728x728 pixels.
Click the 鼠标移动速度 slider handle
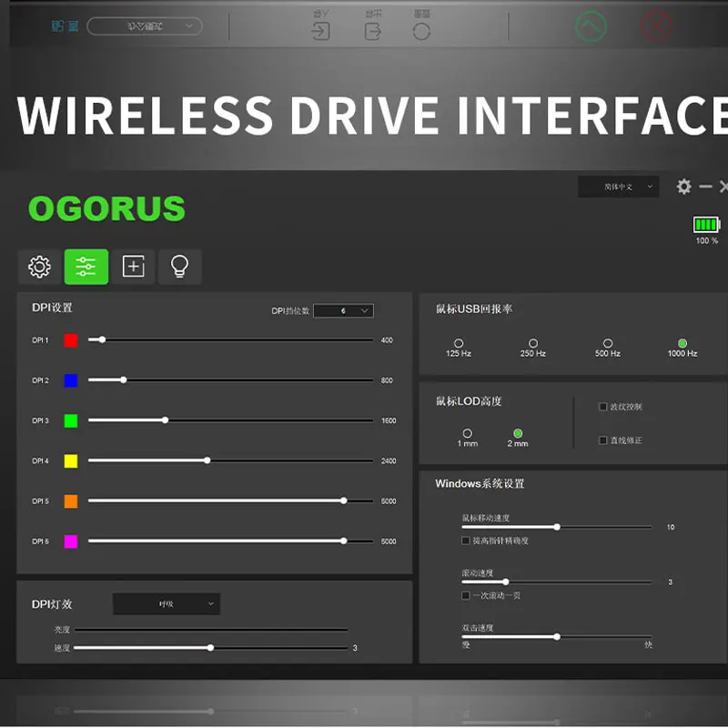tap(557, 527)
